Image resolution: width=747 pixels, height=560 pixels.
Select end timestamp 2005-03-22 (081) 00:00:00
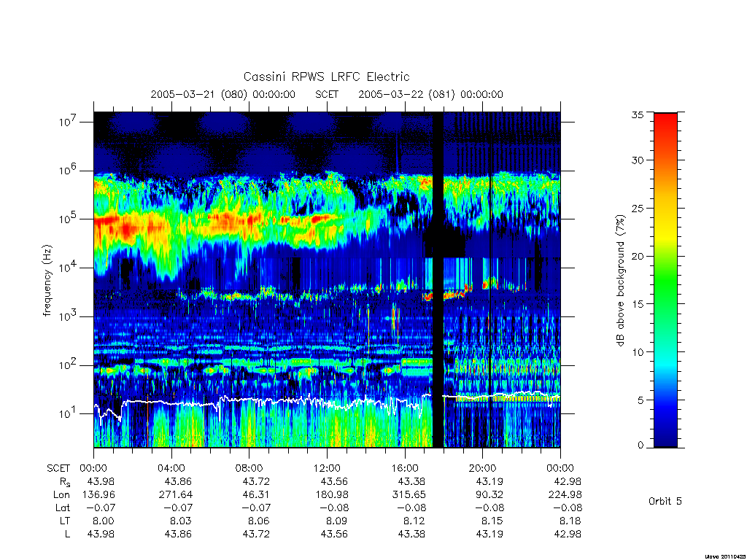click(430, 94)
